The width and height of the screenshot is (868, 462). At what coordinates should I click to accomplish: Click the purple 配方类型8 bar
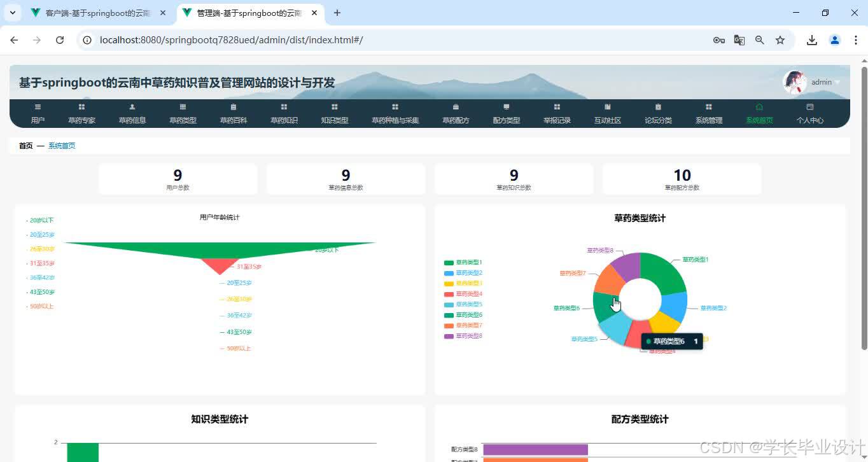point(535,450)
